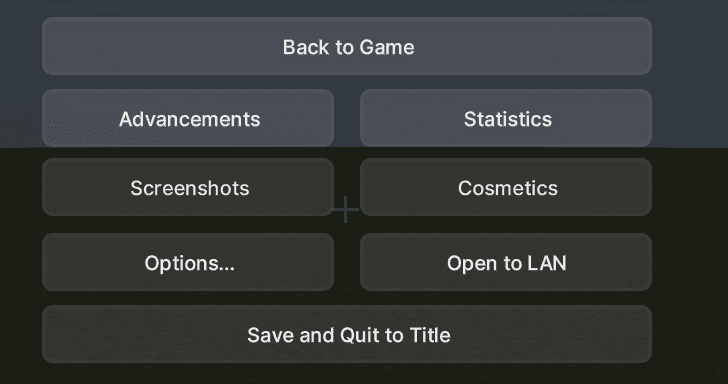
Task: Exit the world with Save and Quit
Action: click(x=347, y=334)
